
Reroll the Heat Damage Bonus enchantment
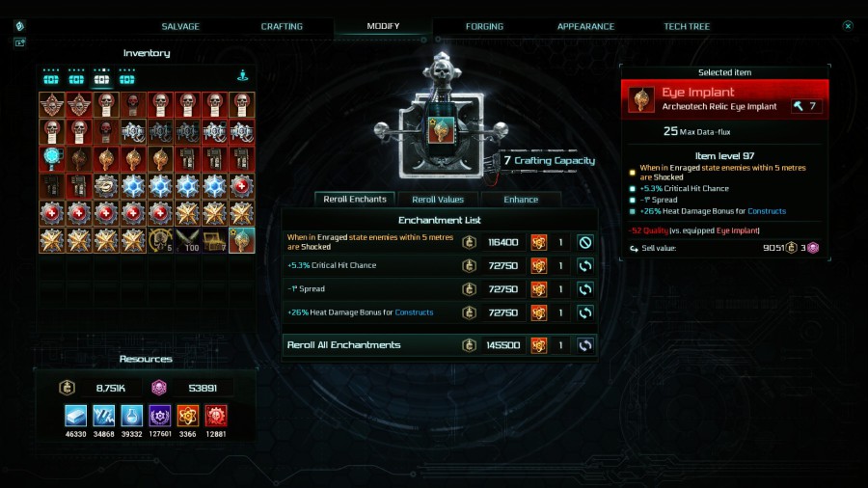[x=585, y=312]
